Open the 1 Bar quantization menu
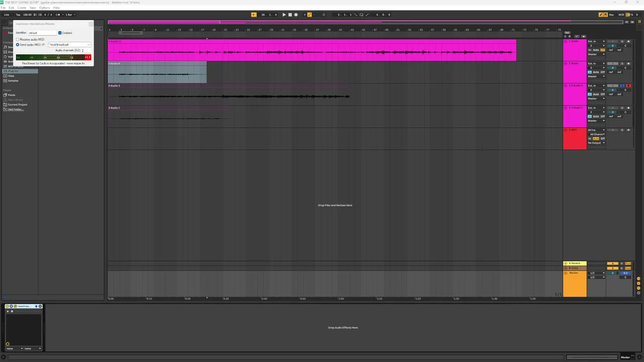This screenshot has width=644, height=362. pos(70,15)
